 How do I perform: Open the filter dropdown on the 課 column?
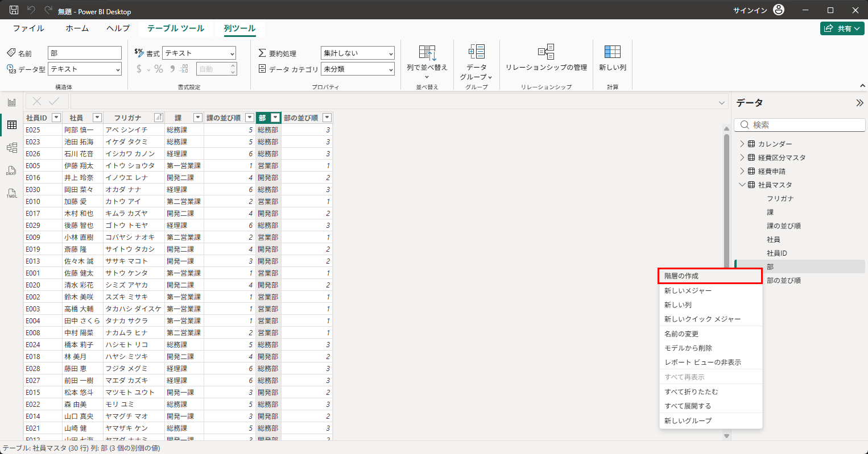(198, 118)
